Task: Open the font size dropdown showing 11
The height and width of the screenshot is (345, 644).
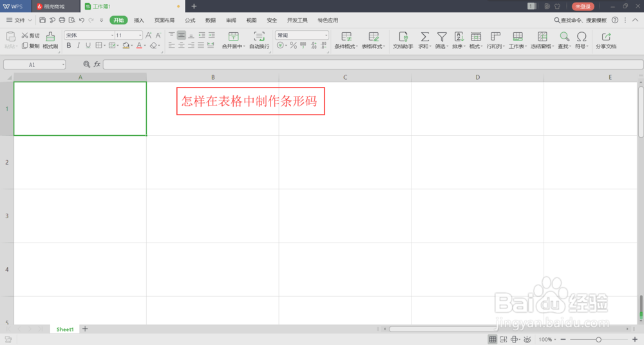Action: tap(140, 35)
